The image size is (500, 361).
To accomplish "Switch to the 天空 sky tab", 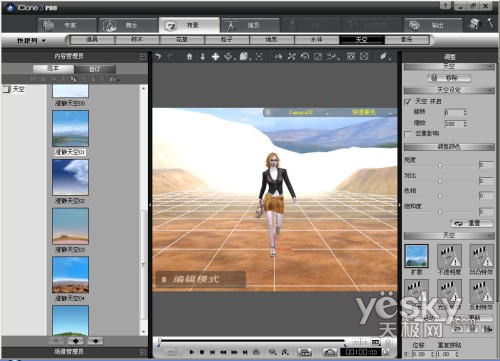I will click(x=362, y=40).
